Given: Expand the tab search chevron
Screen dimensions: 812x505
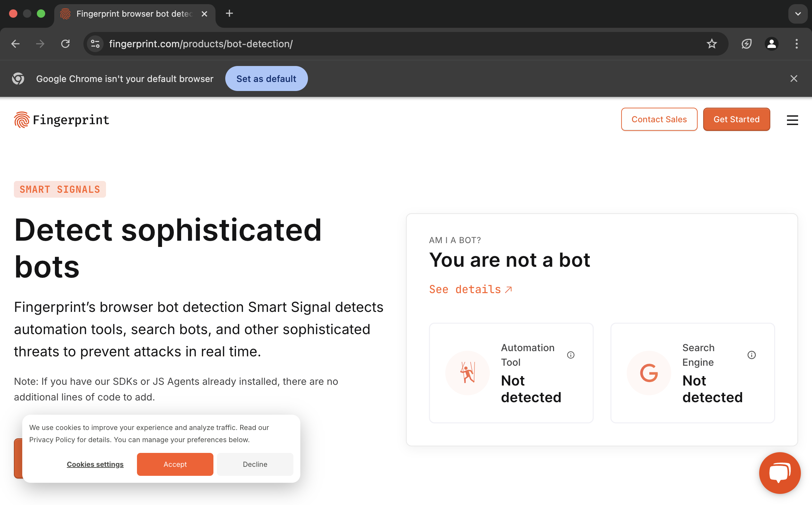Looking at the screenshot, I should pos(798,14).
